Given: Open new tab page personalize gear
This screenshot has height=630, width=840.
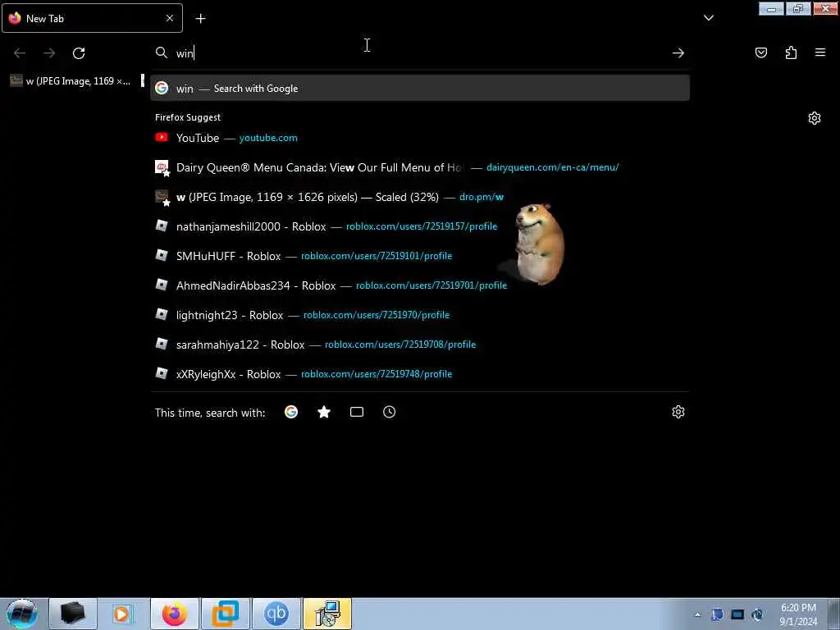Looking at the screenshot, I should tap(815, 118).
